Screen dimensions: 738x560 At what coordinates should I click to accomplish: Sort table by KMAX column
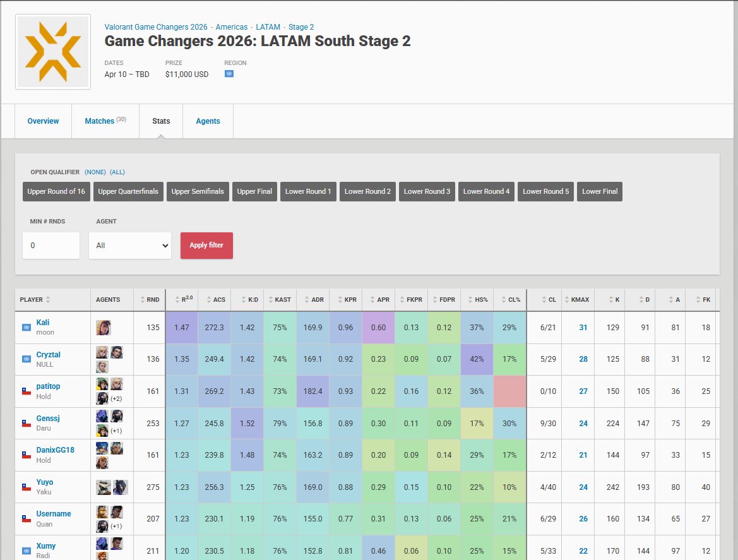click(577, 300)
